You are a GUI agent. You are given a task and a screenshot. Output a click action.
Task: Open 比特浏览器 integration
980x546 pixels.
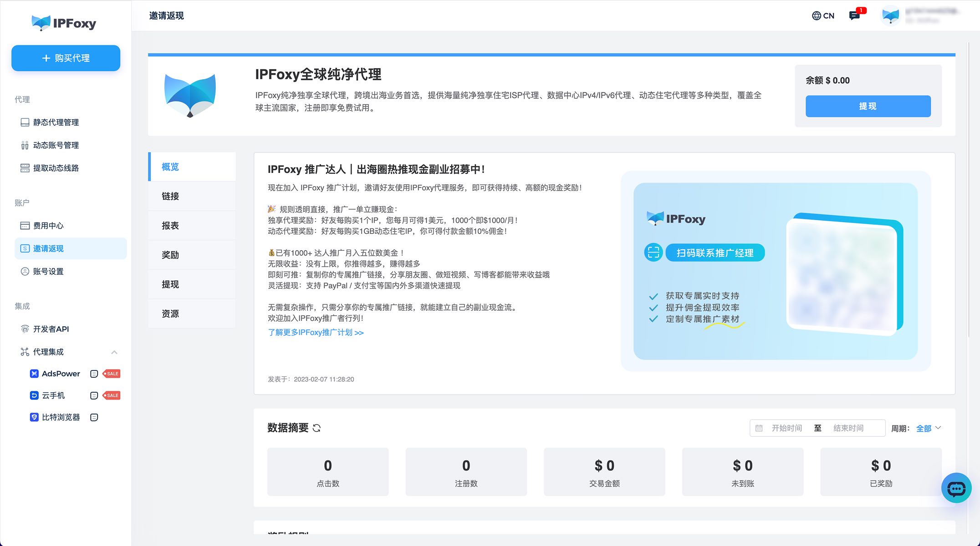(61, 417)
